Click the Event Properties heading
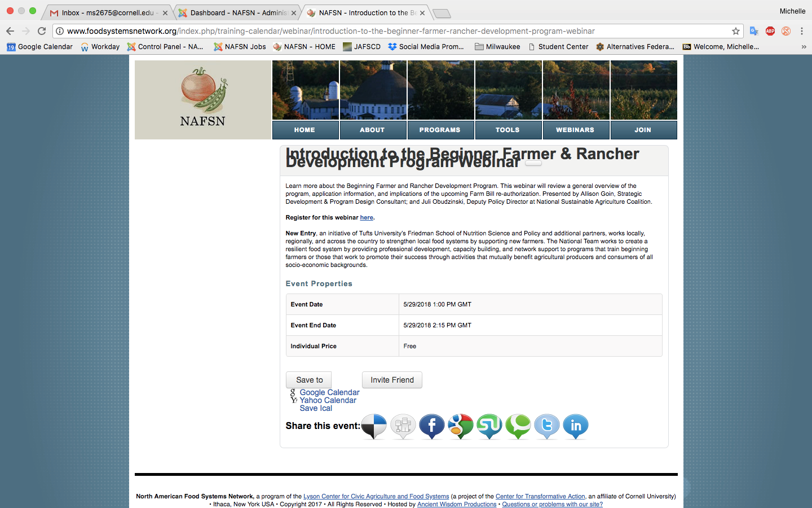812x508 pixels. coord(319,284)
